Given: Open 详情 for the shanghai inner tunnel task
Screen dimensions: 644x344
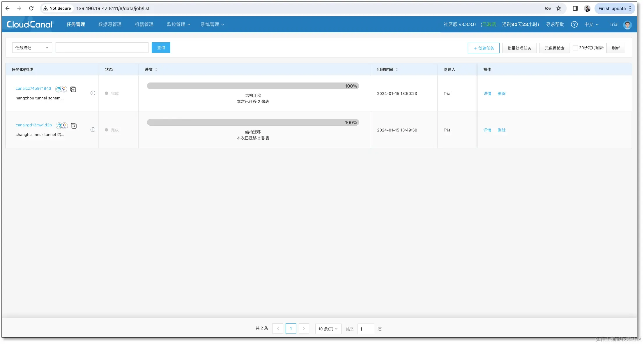Looking at the screenshot, I should [x=487, y=130].
